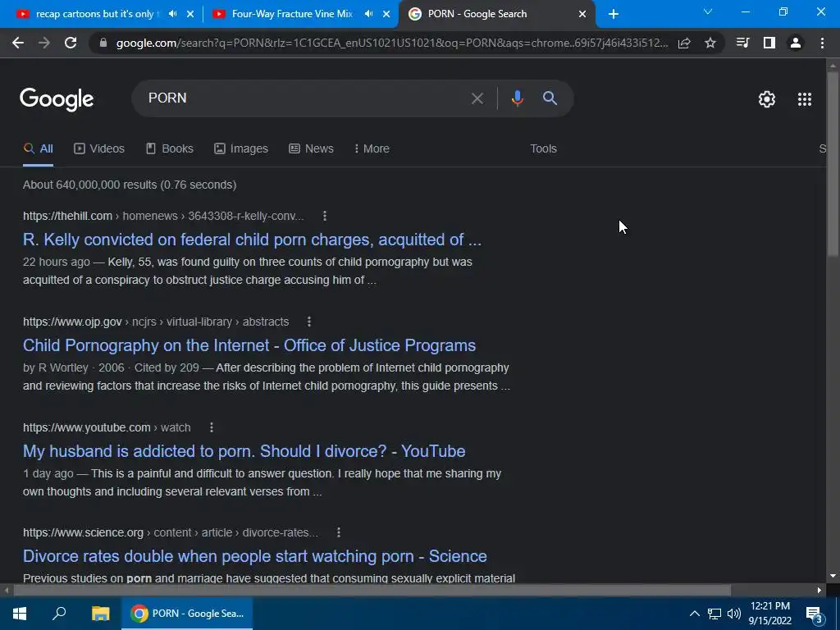Switch to News results
The height and width of the screenshot is (630, 840).
[311, 149]
